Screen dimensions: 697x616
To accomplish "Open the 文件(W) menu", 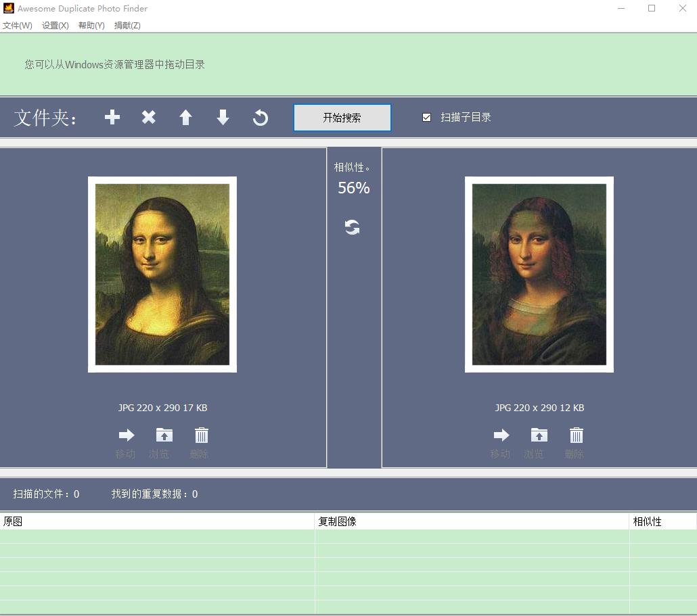I will pyautogui.click(x=18, y=26).
